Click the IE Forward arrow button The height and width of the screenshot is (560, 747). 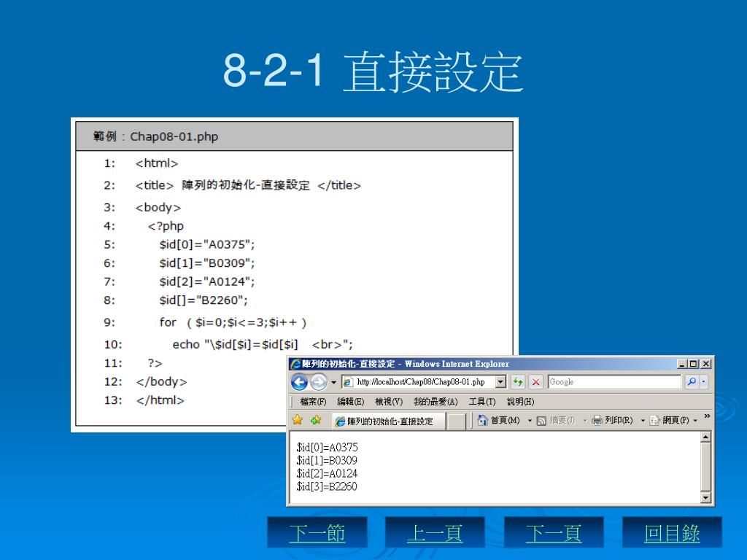(319, 382)
